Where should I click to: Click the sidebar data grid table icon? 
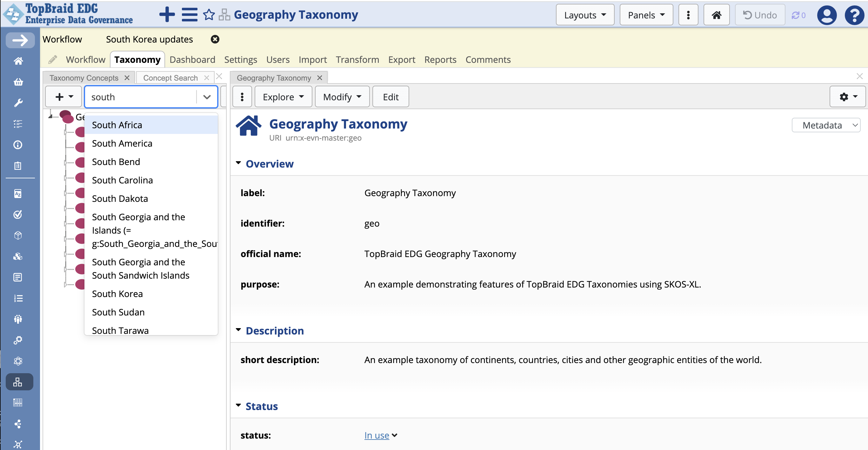tap(18, 403)
